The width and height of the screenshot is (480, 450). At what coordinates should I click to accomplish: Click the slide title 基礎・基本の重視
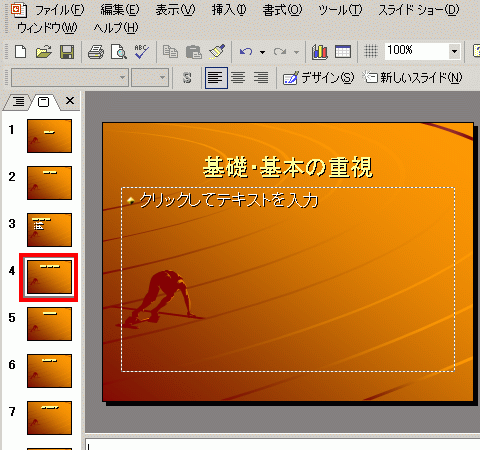(288, 167)
